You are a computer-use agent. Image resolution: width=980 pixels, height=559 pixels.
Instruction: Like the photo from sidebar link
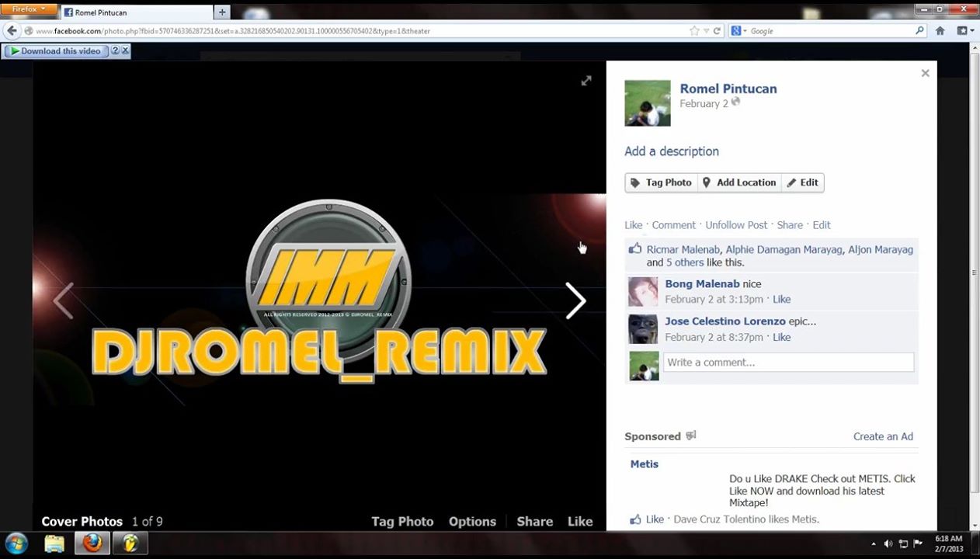(x=634, y=225)
